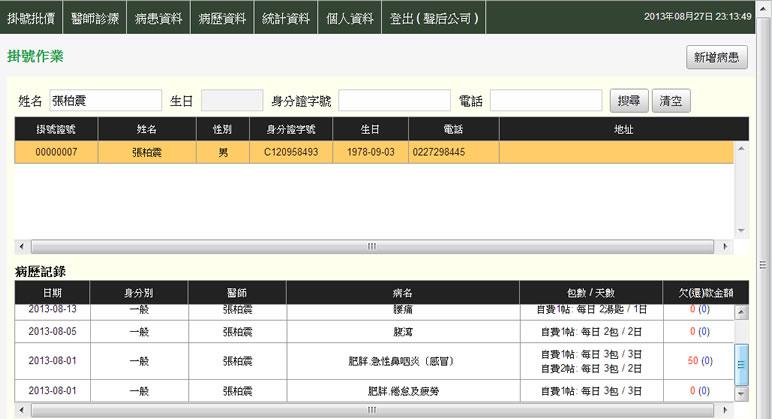Screen dimensions: 772x419
Task: Click the 2013-08-05 腹瀉 record row
Action: tap(374, 331)
